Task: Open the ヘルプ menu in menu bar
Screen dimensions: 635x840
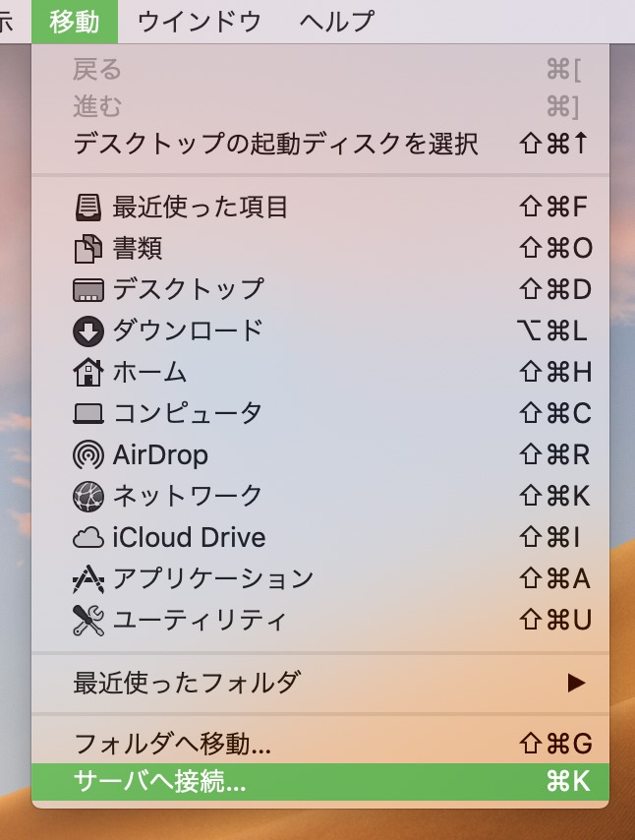Action: click(x=336, y=21)
